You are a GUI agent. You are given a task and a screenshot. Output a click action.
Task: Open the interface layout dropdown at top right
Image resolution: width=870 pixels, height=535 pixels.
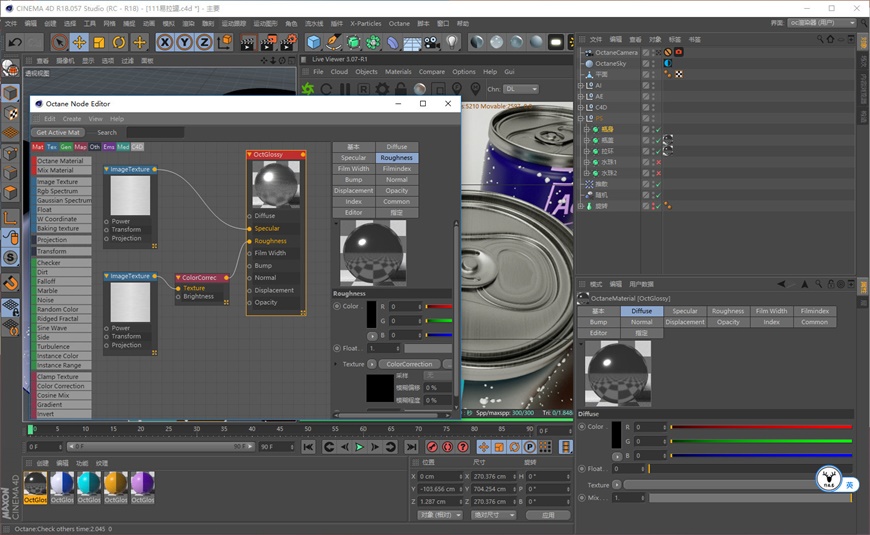pyautogui.click(x=822, y=23)
